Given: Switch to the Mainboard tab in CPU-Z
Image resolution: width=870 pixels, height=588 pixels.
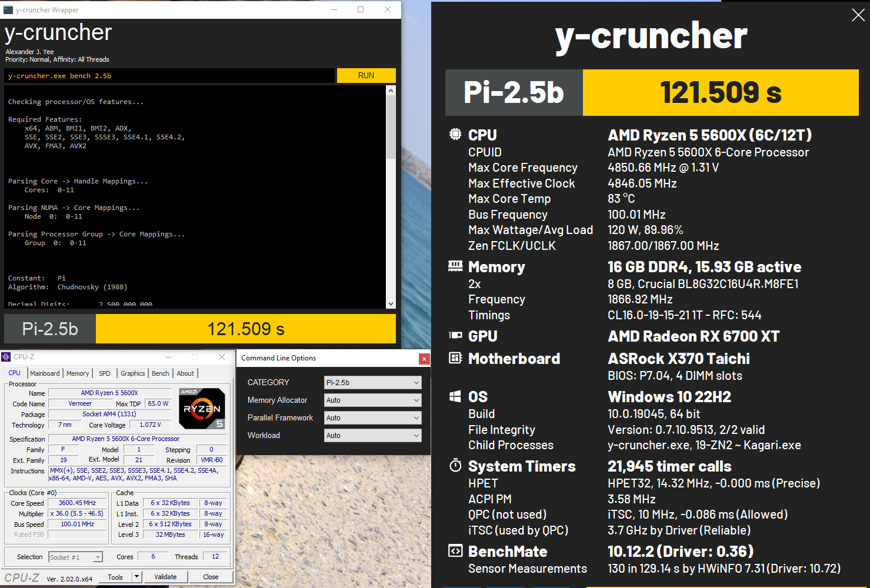Looking at the screenshot, I should click(x=45, y=373).
